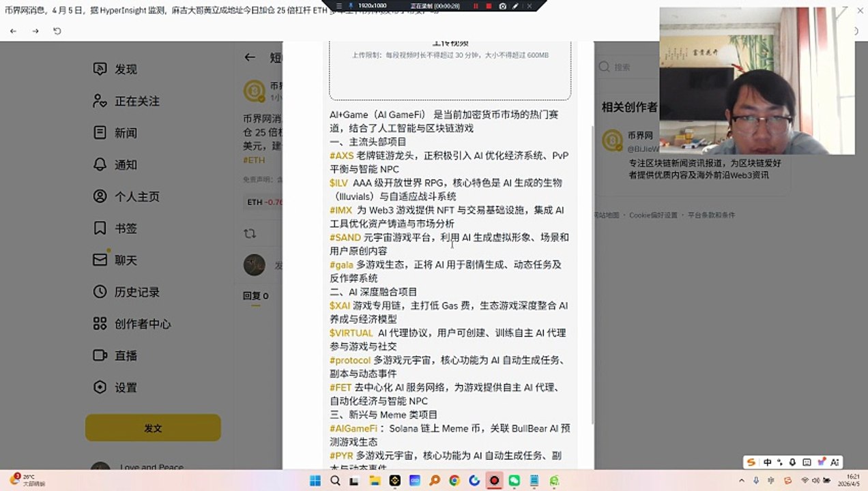The image size is (868, 491).
Task: Click the $XAI token tag
Action: [340, 306]
